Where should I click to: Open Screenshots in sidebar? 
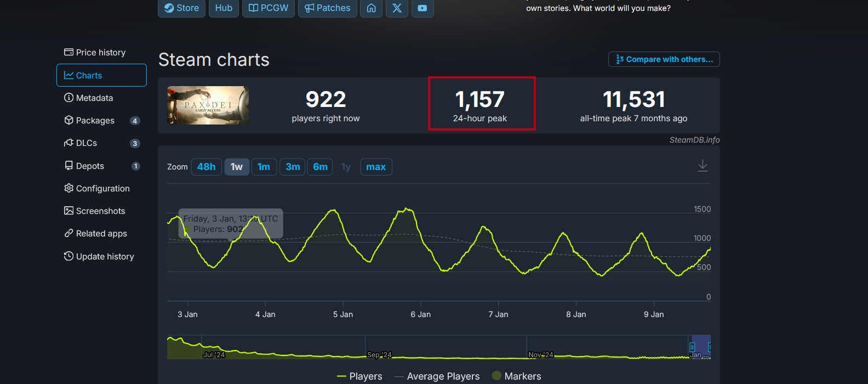pyautogui.click(x=101, y=211)
